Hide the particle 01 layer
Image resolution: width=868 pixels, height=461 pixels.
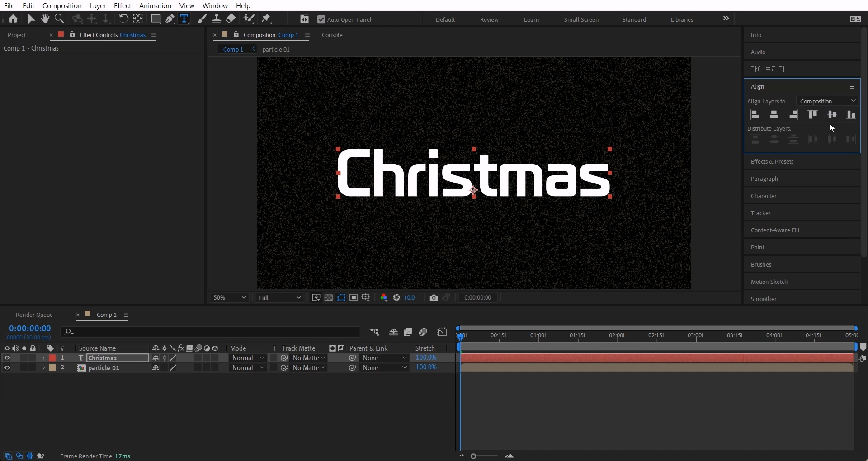pyautogui.click(x=7, y=368)
